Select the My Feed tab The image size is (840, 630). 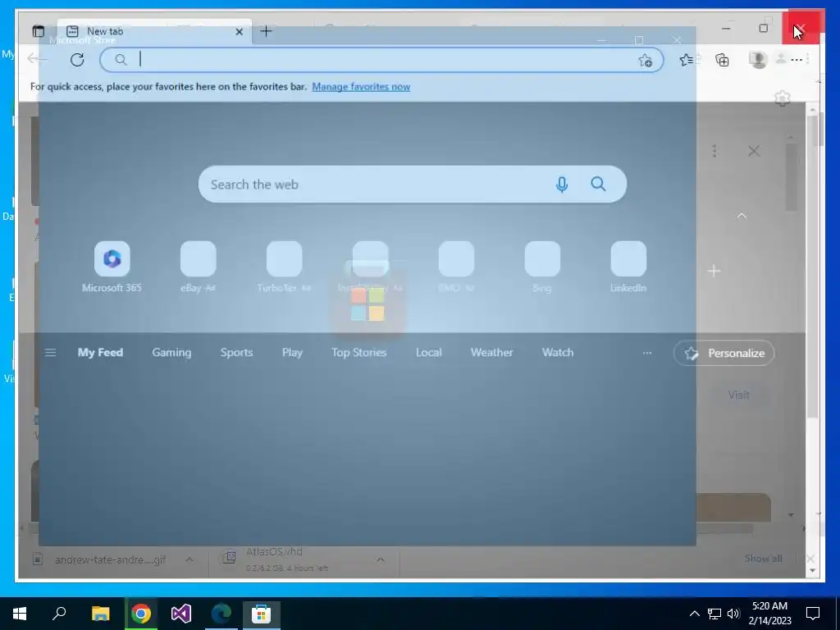click(100, 353)
